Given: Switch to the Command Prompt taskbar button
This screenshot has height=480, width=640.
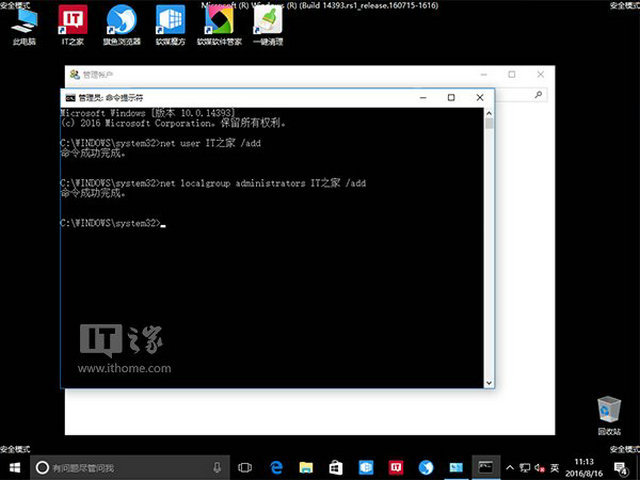Looking at the screenshot, I should coord(486,467).
